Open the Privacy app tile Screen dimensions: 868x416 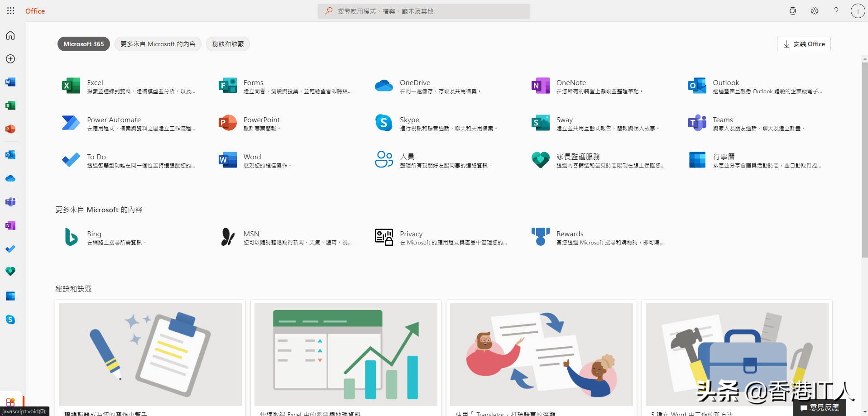442,237
